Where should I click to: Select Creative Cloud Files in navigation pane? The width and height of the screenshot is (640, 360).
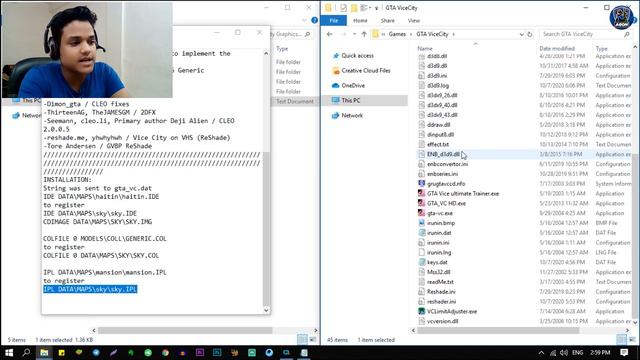click(x=366, y=71)
